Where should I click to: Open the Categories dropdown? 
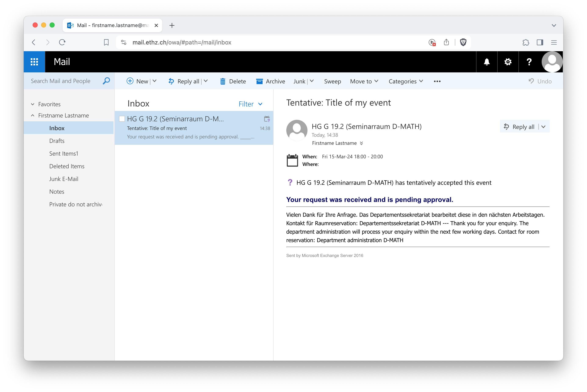pyautogui.click(x=406, y=81)
